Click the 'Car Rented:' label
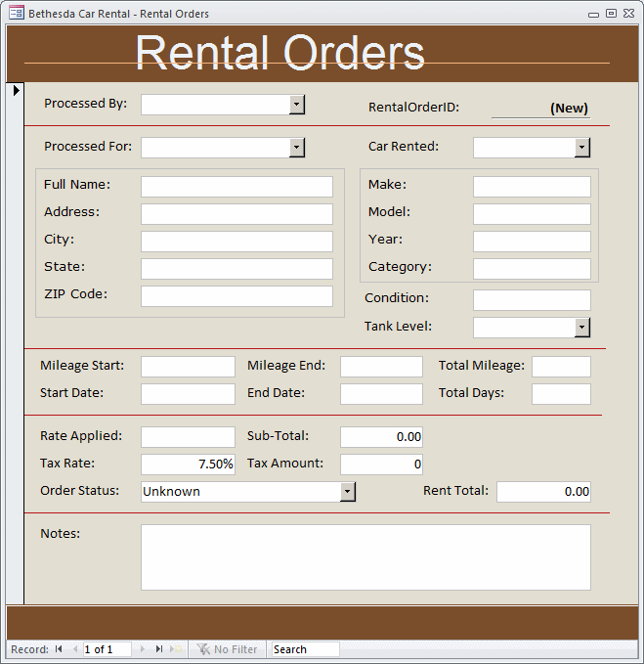 pyautogui.click(x=404, y=146)
